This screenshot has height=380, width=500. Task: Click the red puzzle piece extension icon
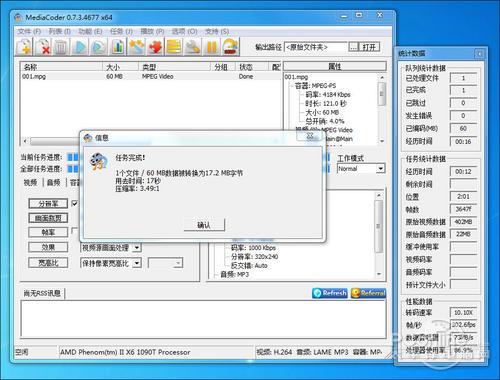155,47
